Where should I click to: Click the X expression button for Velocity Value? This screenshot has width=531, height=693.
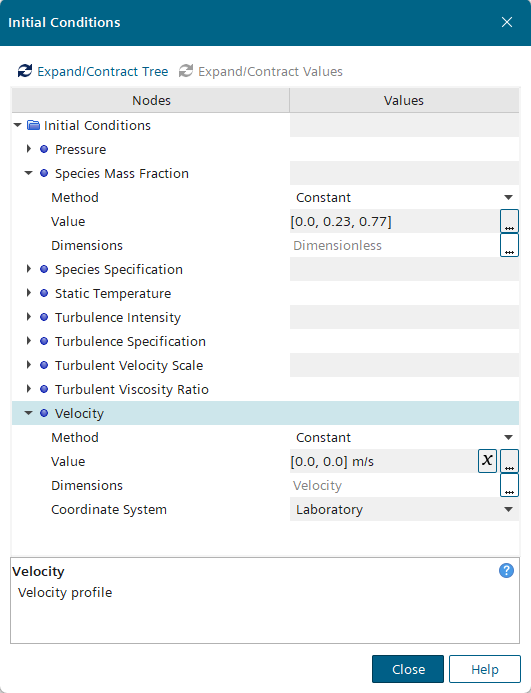[x=487, y=461]
